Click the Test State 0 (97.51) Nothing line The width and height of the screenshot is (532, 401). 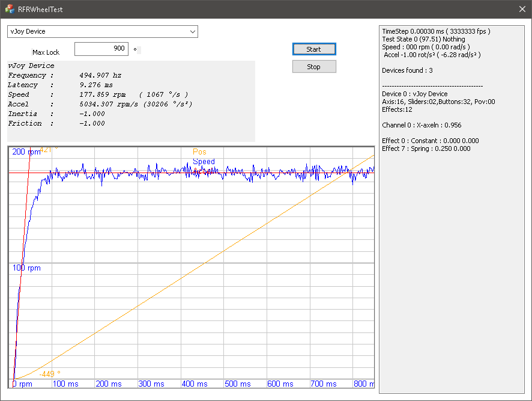pos(423,39)
